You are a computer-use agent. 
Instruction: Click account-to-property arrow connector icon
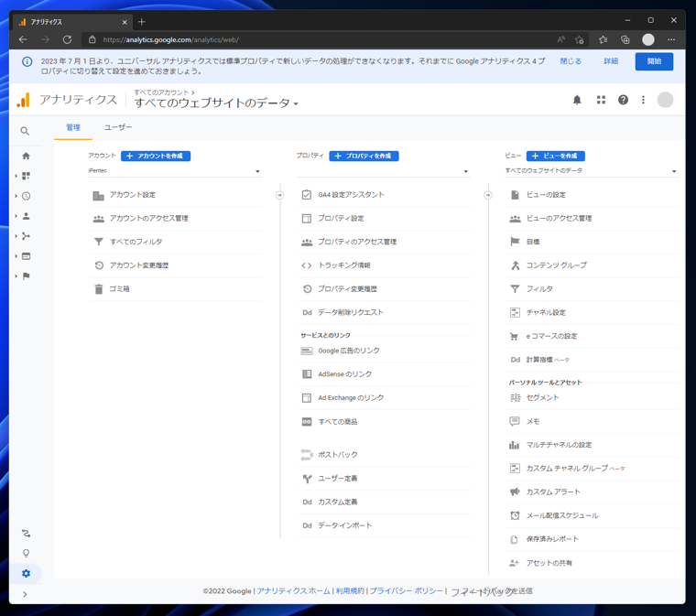pos(279,195)
